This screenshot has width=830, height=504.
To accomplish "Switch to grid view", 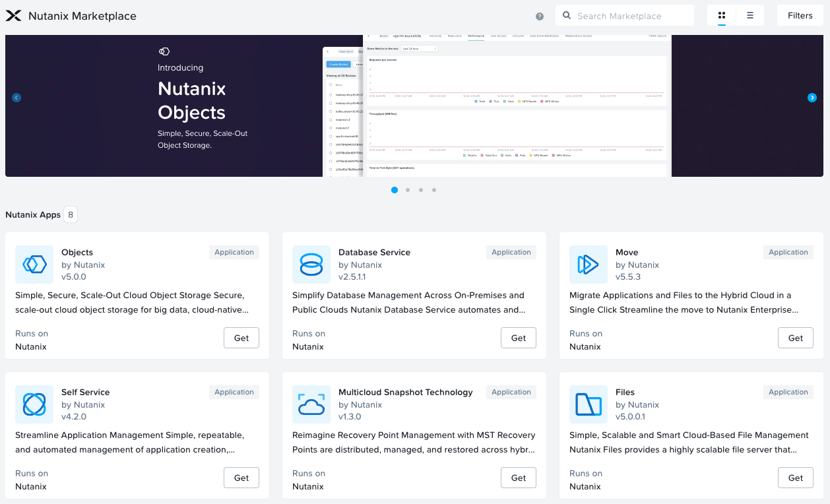I will (x=722, y=15).
